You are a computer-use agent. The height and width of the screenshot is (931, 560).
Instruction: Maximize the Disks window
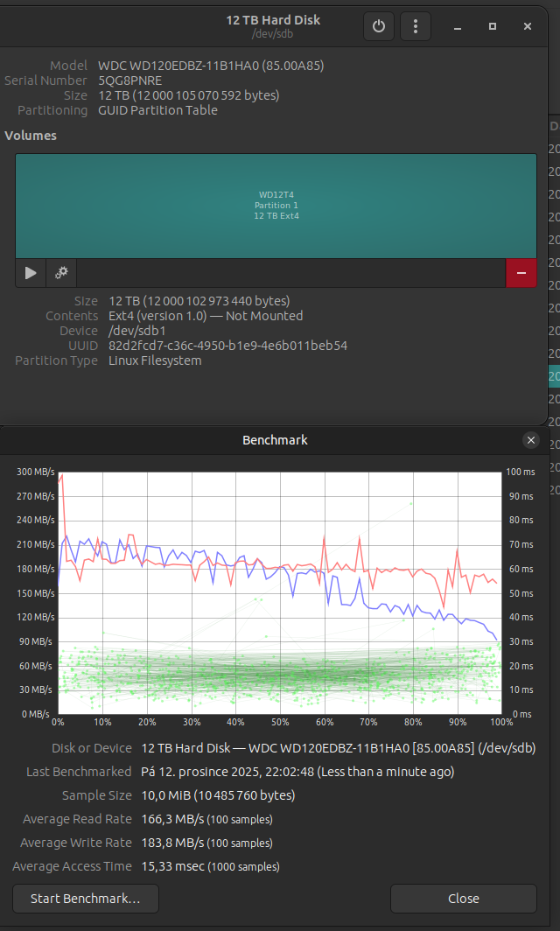[493, 27]
